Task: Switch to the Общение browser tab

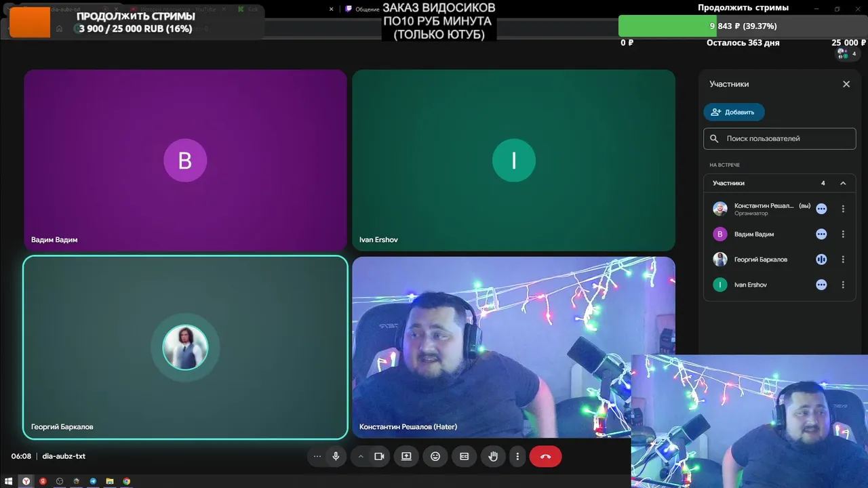Action: pos(363,9)
